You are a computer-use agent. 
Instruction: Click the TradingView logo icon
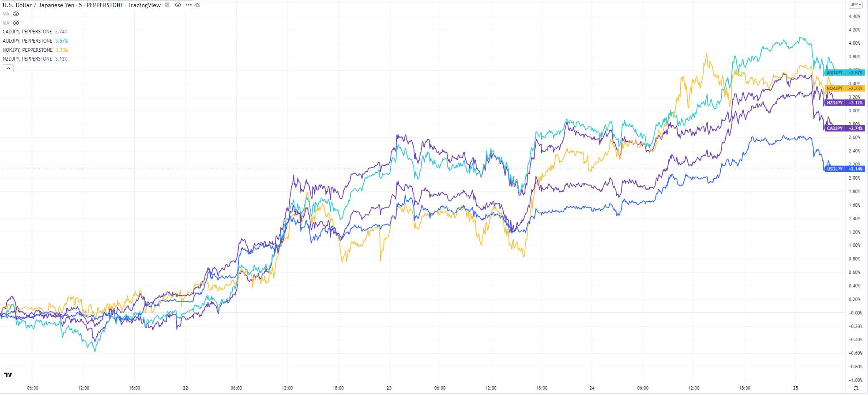tap(8, 375)
